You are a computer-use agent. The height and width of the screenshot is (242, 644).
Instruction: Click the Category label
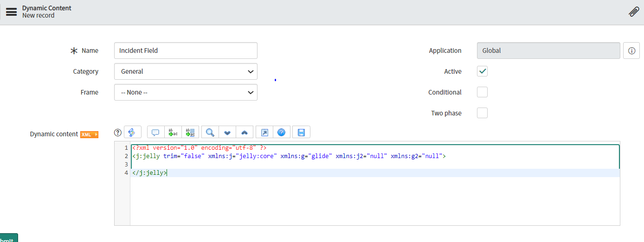coord(86,71)
